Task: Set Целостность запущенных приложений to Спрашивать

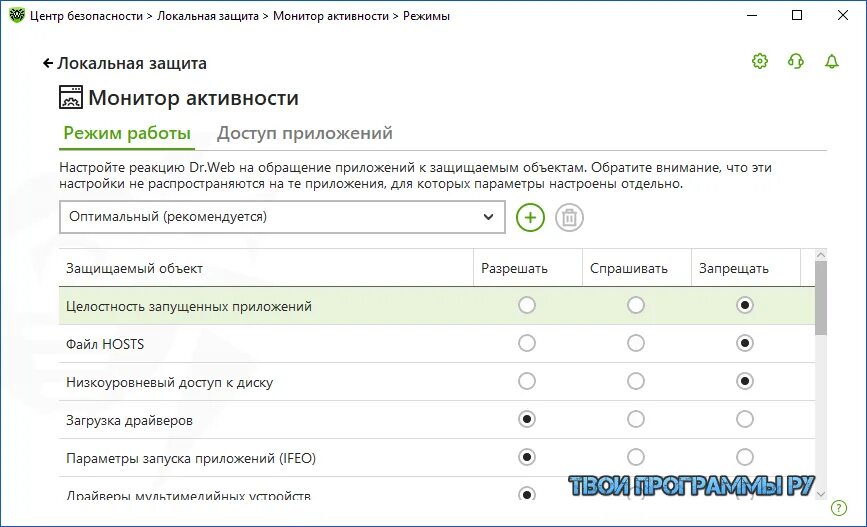Action: click(635, 305)
